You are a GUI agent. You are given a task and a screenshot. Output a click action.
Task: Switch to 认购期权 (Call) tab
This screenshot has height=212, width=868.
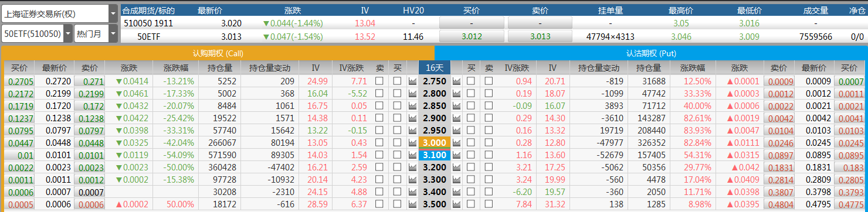tap(218, 53)
